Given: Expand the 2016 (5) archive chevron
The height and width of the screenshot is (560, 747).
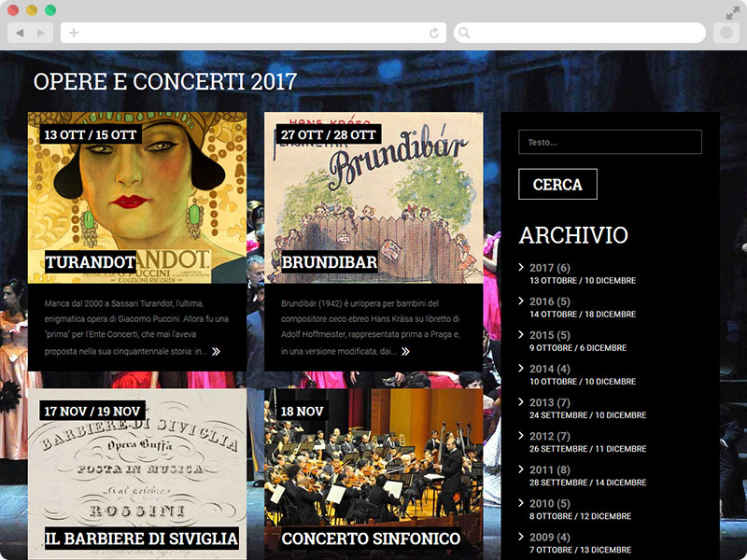Looking at the screenshot, I should (x=521, y=301).
